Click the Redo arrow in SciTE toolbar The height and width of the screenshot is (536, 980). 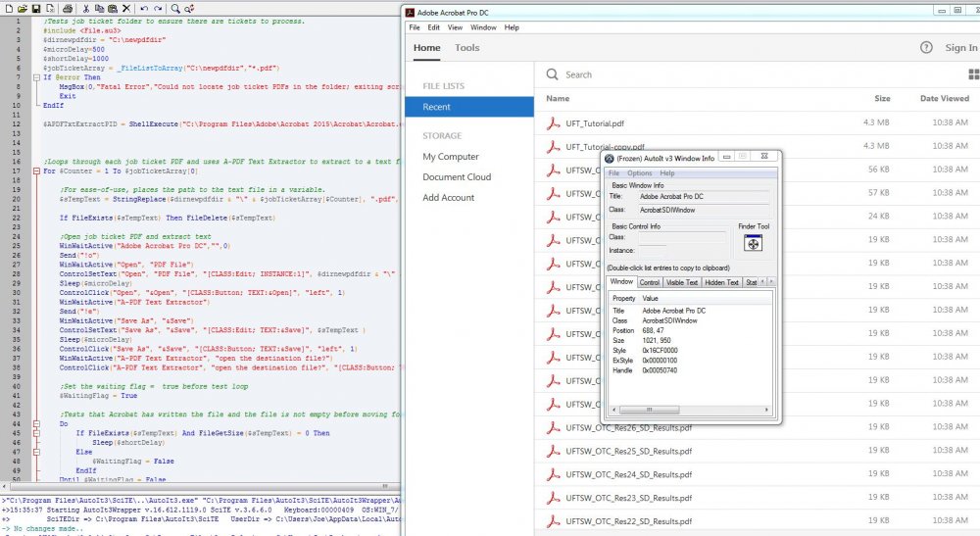[158, 8]
